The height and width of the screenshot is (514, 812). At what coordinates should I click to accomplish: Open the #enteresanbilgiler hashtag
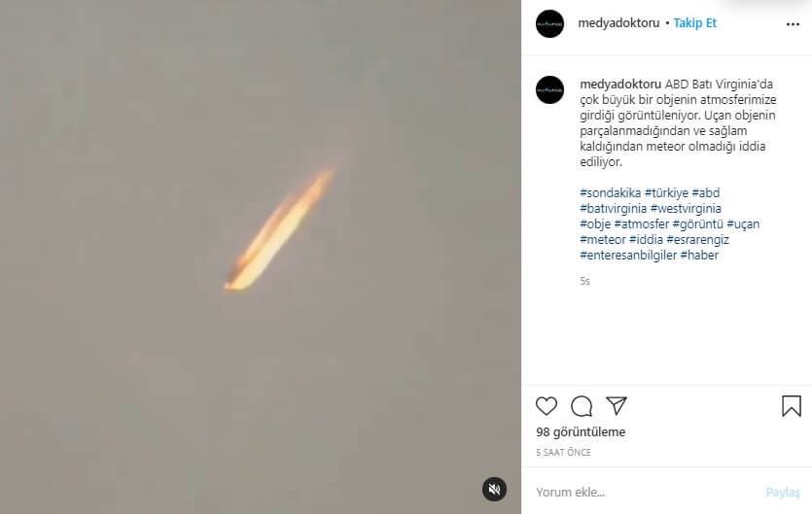(627, 256)
